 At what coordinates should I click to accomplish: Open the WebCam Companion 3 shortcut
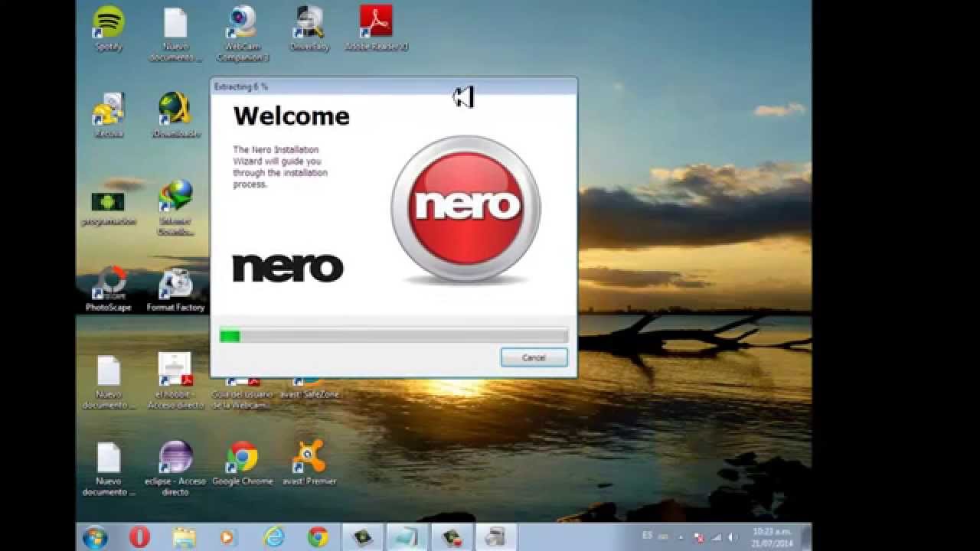point(243,34)
